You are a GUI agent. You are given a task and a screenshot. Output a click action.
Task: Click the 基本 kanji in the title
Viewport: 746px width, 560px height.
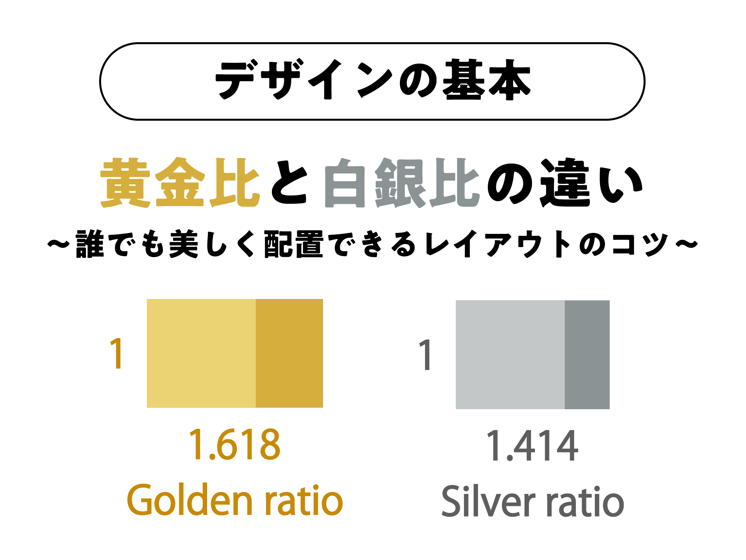point(486,80)
